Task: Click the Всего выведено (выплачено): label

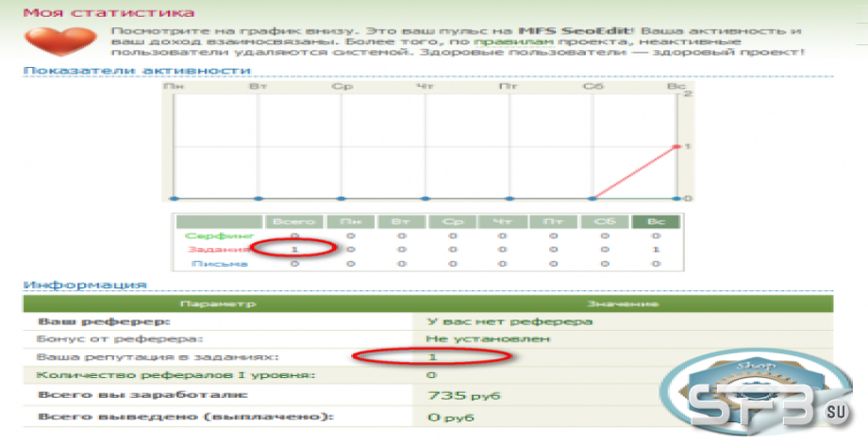Action: [x=186, y=416]
